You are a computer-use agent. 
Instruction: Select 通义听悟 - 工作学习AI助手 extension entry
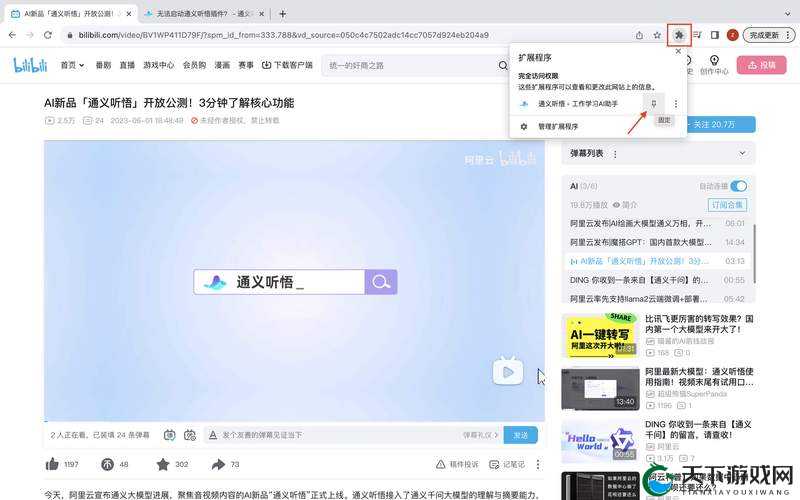pos(578,104)
